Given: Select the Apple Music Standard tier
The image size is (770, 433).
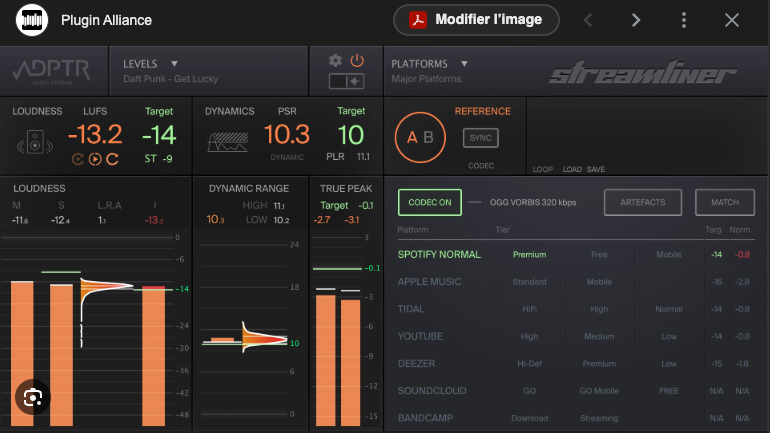Looking at the screenshot, I should [x=529, y=282].
